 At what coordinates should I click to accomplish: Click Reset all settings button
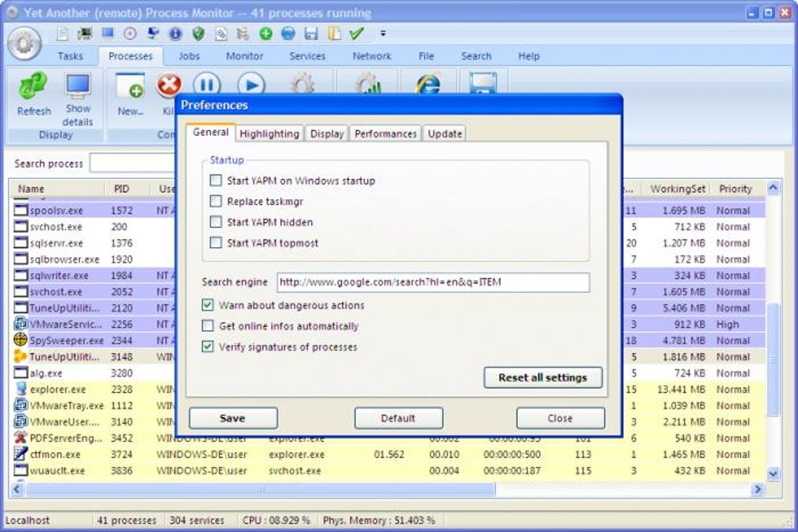pos(543,378)
